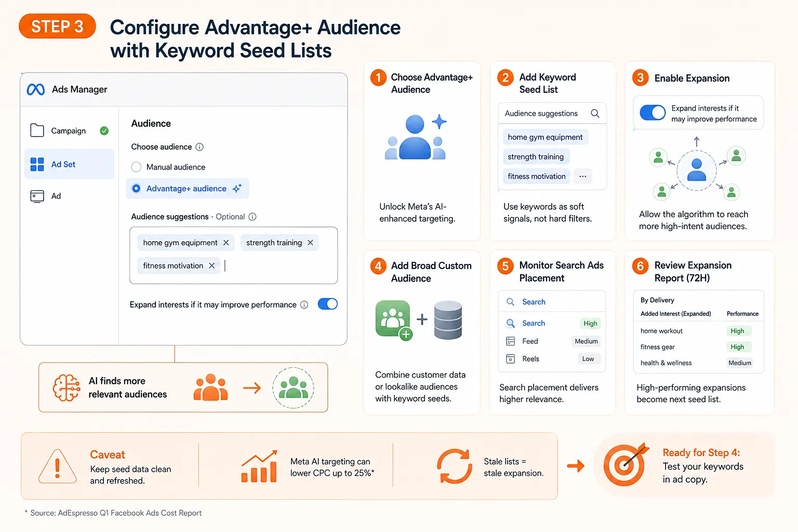Click the orange people group icon

[x=210, y=388]
